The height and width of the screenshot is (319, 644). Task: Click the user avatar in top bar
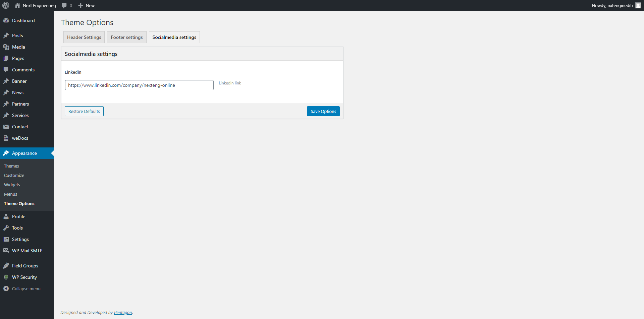tap(638, 5)
